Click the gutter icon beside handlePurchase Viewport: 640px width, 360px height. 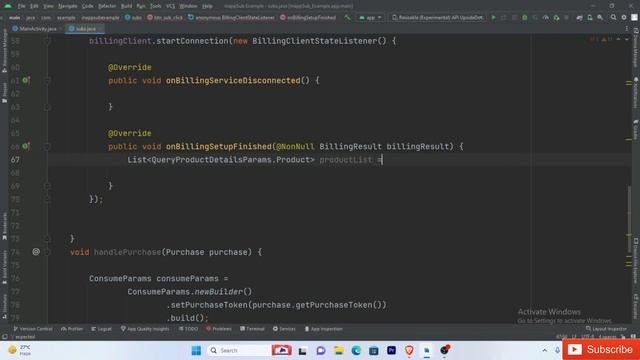36,252
